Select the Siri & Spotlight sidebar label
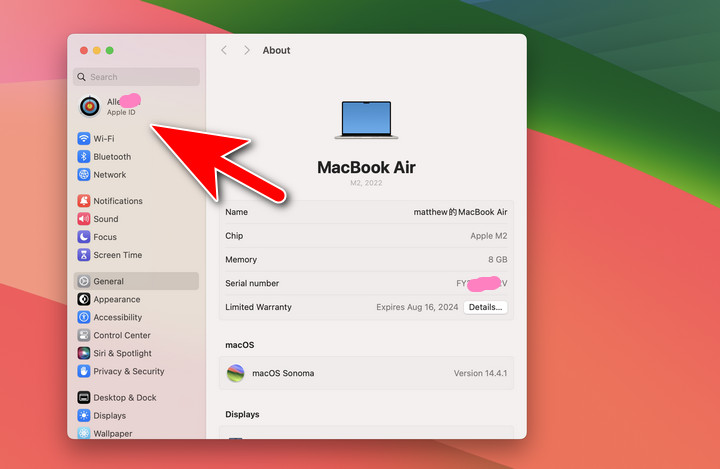Viewport: 720px width, 469px height. [x=122, y=353]
